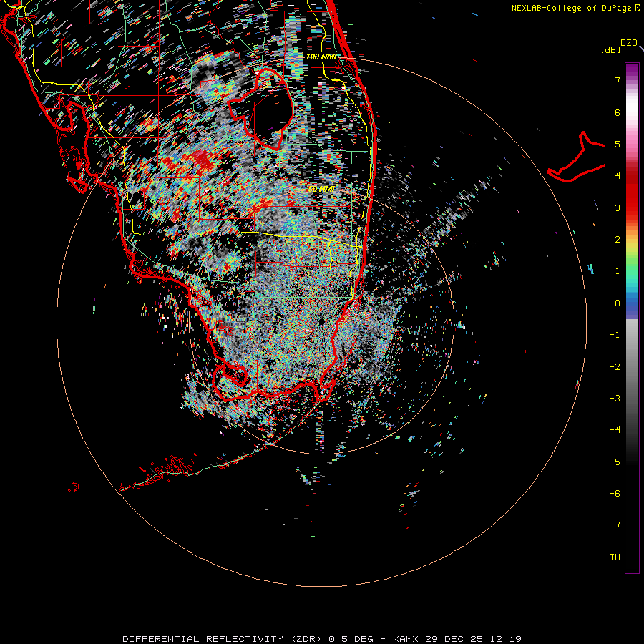Image resolution: width=644 pixels, height=644 pixels.
Task: Click the -3 value on color scale
Action: click(615, 399)
